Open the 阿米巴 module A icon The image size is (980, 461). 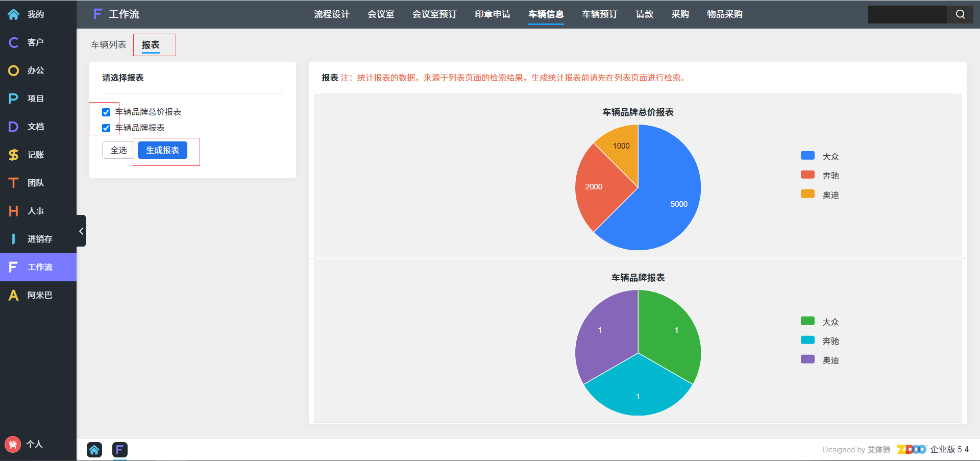coord(14,295)
